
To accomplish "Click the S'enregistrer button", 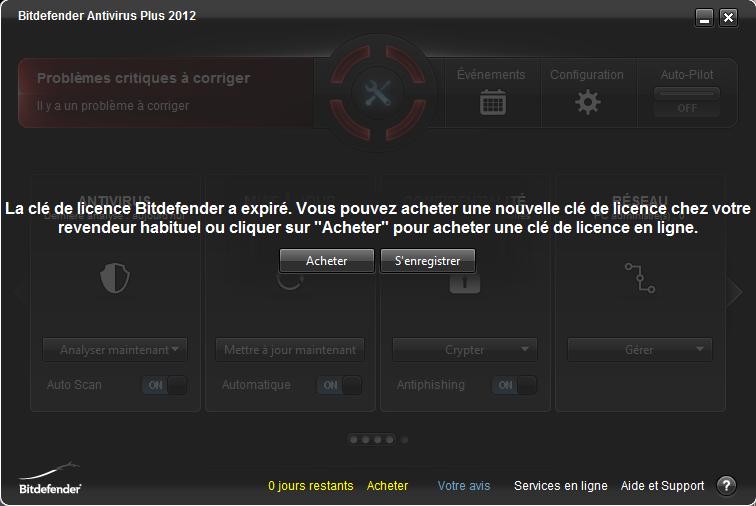I will (x=428, y=261).
